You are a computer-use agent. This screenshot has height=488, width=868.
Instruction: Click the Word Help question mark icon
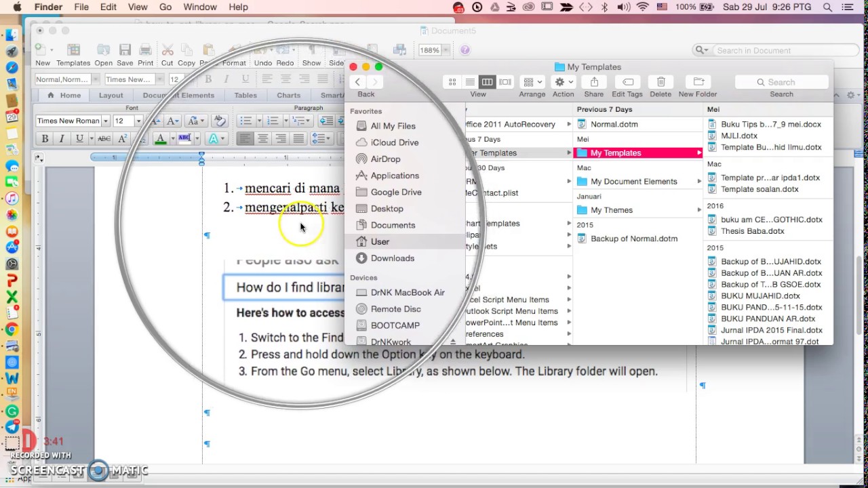point(465,50)
